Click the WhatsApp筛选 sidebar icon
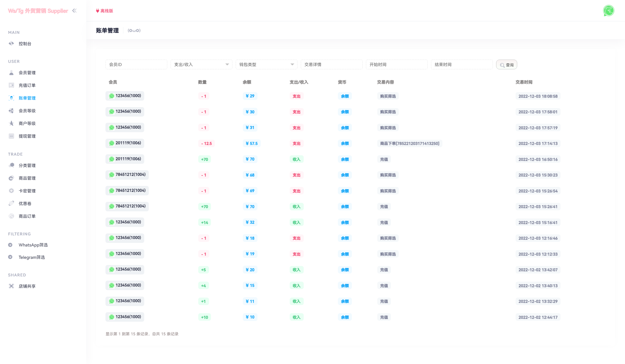This screenshot has width=625, height=364. (x=10, y=245)
